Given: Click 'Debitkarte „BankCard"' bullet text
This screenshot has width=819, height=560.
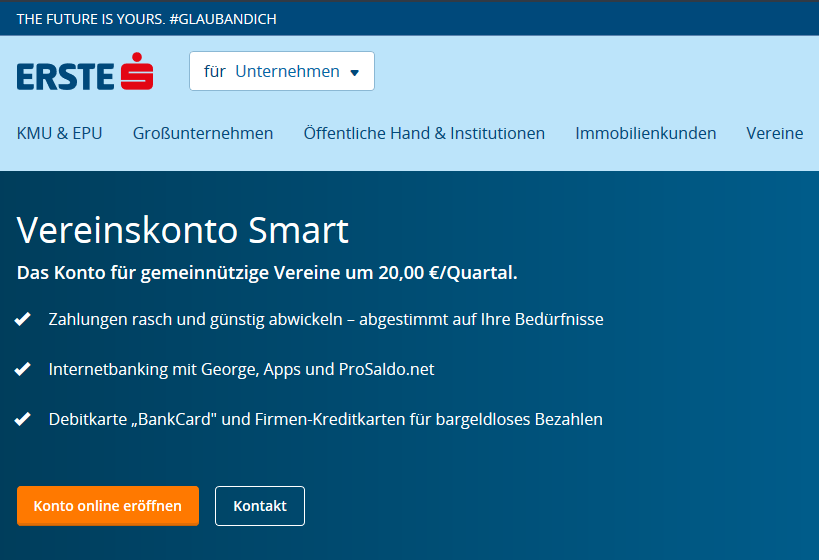Looking at the screenshot, I should point(133,419).
